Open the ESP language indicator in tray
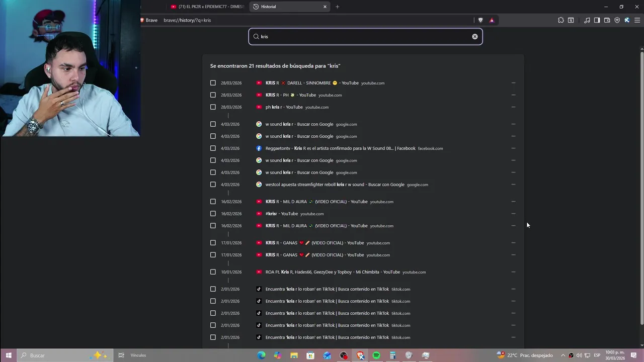Viewport: 644px width, 362px height. (x=597, y=355)
